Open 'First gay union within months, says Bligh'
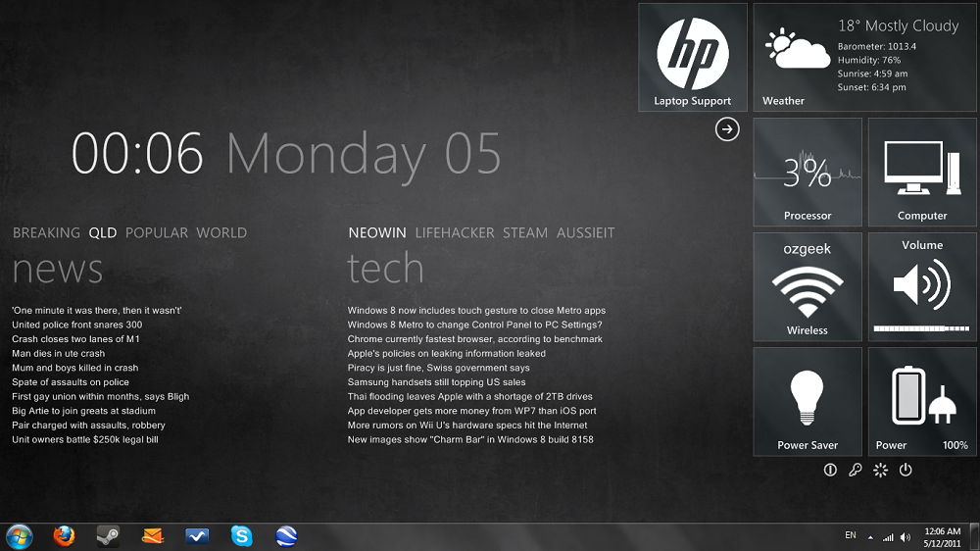This screenshot has height=551, width=980. [x=101, y=396]
